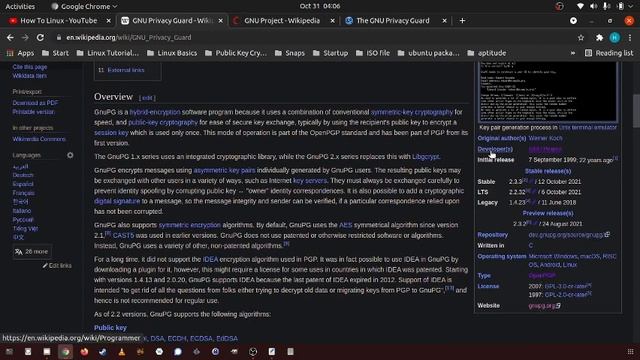Open the ISO file bookmarks folder
This screenshot has height=360, width=640.
[x=373, y=53]
